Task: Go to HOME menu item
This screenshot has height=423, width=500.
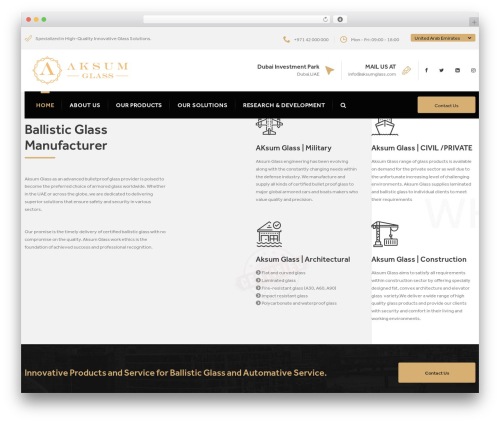Action: coord(45,105)
